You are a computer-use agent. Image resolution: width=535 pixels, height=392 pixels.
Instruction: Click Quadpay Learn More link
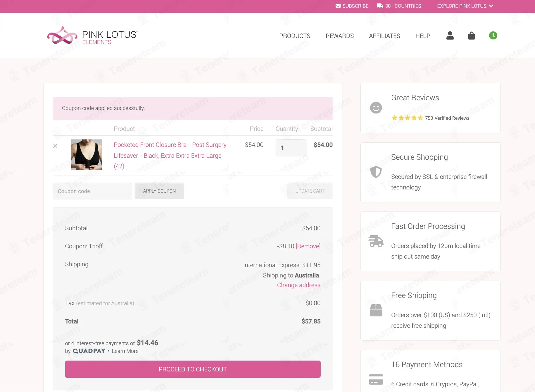125,351
